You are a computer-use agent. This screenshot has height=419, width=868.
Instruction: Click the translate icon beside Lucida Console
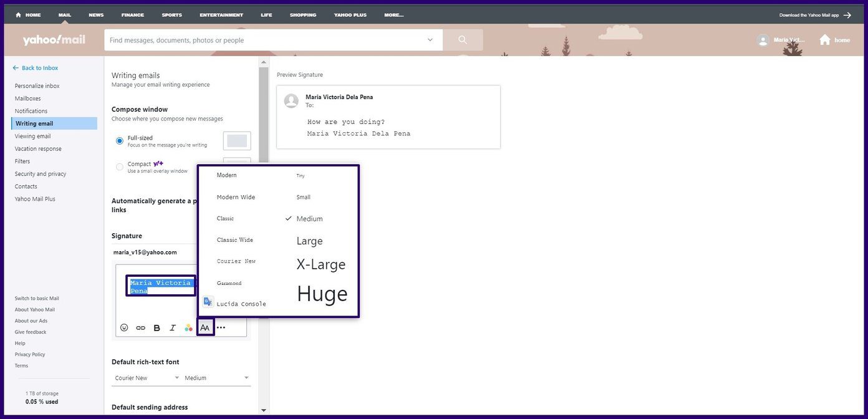coord(208,302)
